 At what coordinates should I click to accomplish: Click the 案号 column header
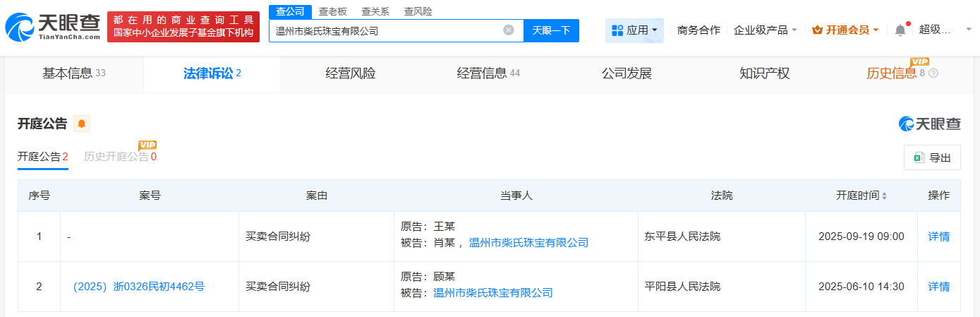click(x=150, y=196)
